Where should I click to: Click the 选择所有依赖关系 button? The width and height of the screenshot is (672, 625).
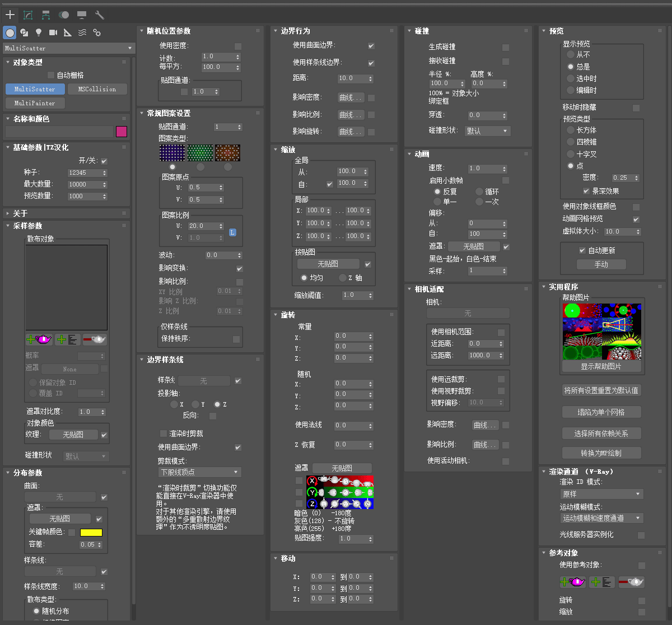(x=601, y=433)
